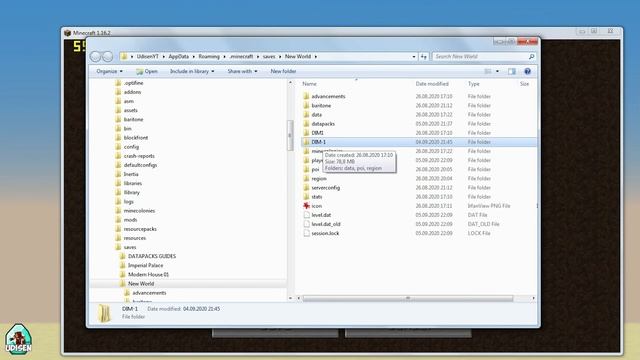The height and width of the screenshot is (360, 640).
Task: Select mods folder in the tree
Action: pos(130,220)
